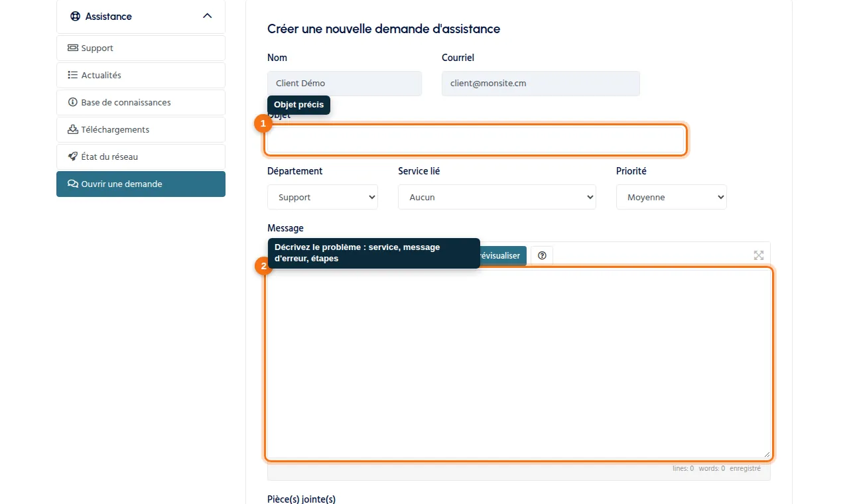Open Téléchargements in the sidebar
Screen dimensions: 849x504
click(x=141, y=129)
